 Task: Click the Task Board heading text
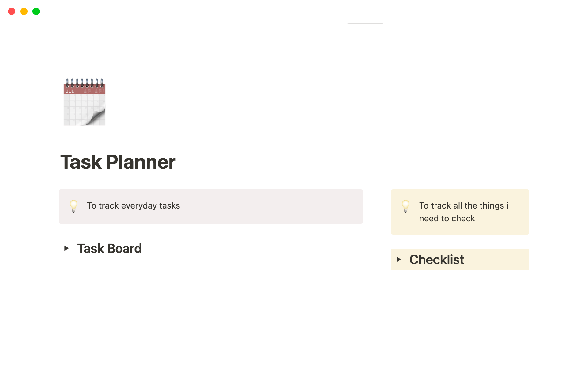pos(110,248)
